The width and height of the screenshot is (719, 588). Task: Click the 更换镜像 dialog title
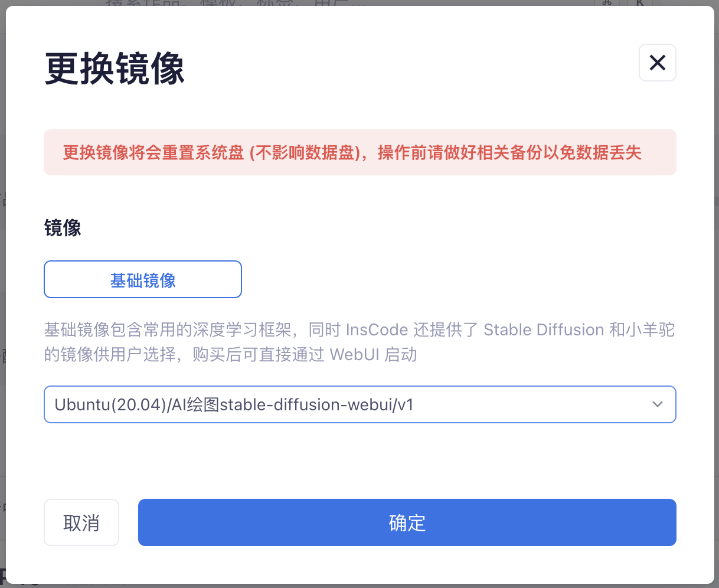[115, 68]
